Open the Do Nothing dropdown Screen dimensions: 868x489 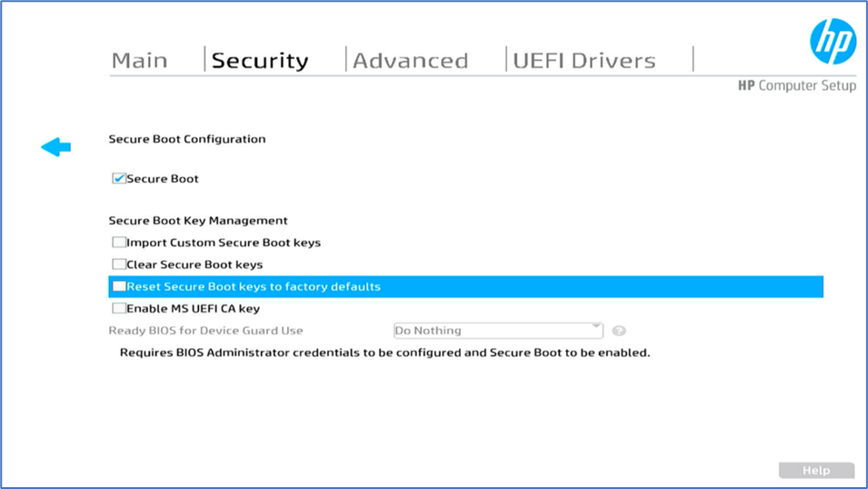pos(496,331)
